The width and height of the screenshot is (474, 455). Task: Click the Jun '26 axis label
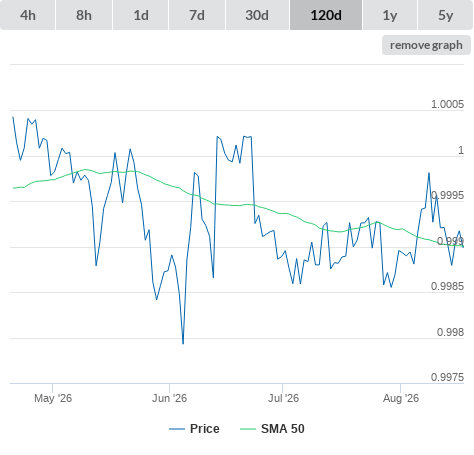point(169,398)
